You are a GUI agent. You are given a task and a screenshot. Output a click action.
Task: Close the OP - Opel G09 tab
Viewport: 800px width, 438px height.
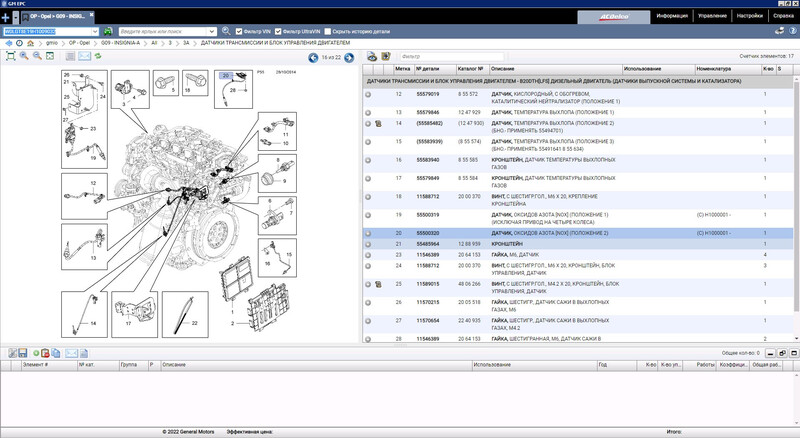pos(91,15)
